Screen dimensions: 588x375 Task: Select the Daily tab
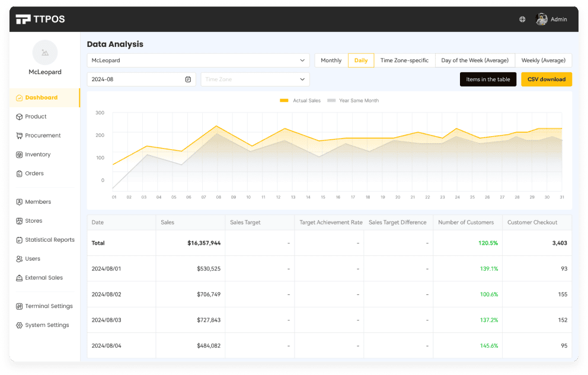click(361, 60)
